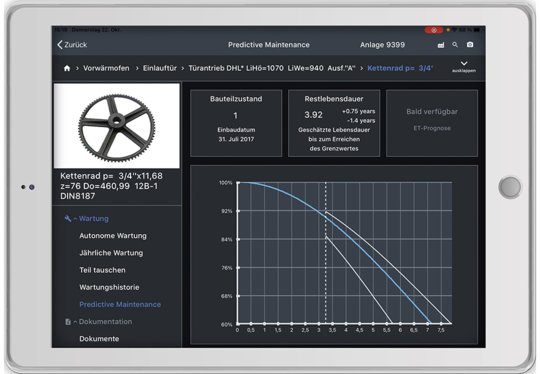Open Teil tauschen entry
This screenshot has width=540, height=374.
coord(102,270)
